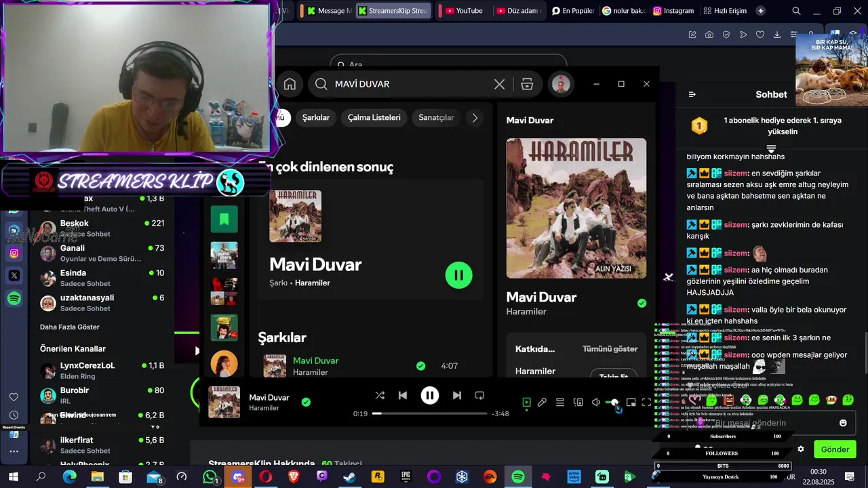Screen dimensions: 868x488
Task: Show more filter chips with right chevron
Action: [475, 117]
